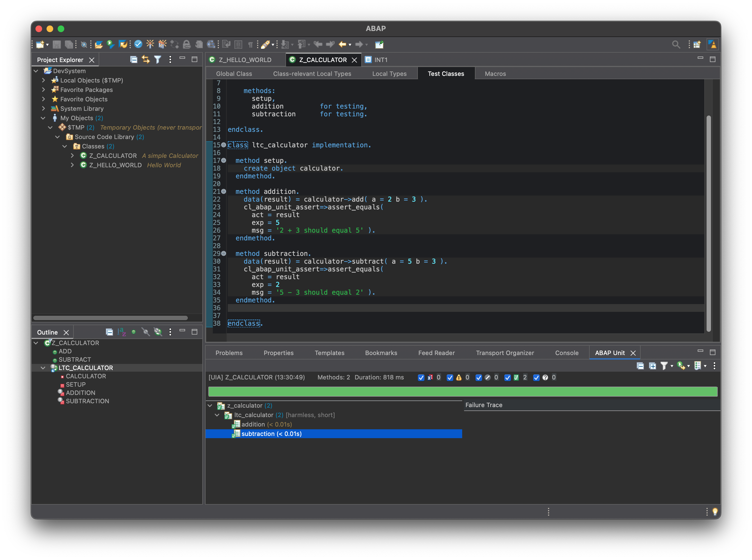The image size is (752, 560).
Task: Click the Activate Inactive Objects (multiple wands) icon
Action: [162, 44]
